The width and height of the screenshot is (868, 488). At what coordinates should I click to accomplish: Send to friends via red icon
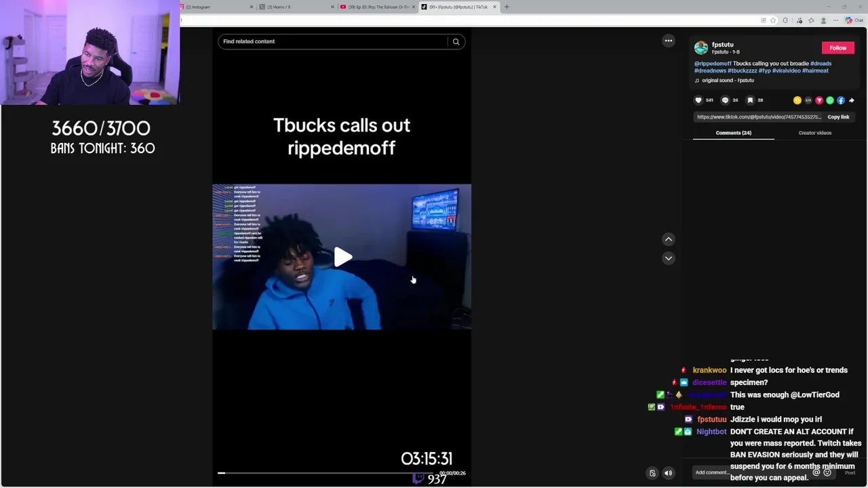coord(819,100)
